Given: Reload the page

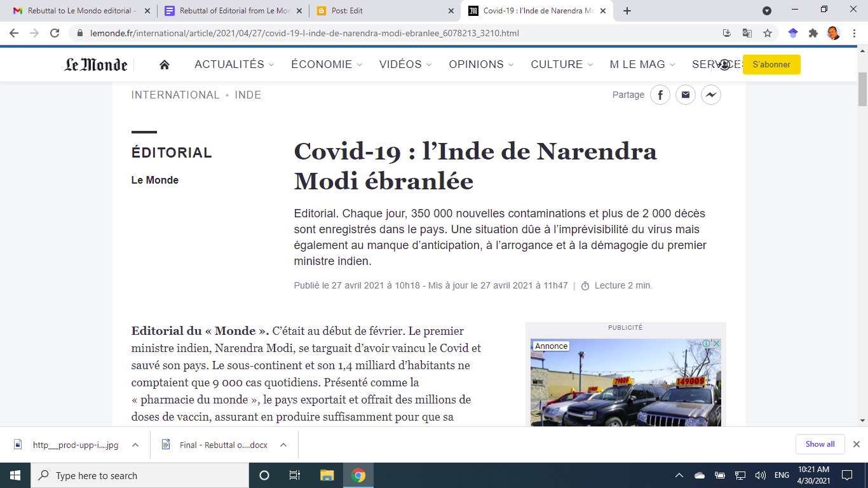Looking at the screenshot, I should (55, 33).
